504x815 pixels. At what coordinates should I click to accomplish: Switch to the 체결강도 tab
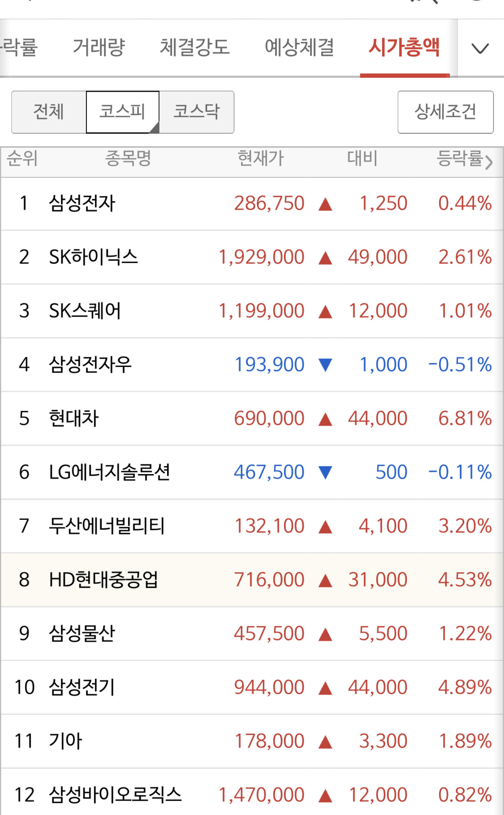pyautogui.click(x=195, y=47)
